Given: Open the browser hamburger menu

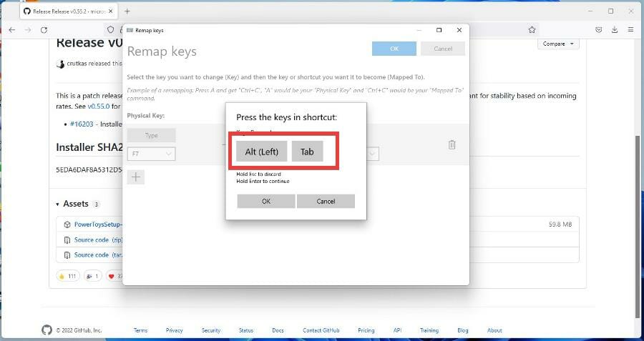Looking at the screenshot, I should coord(630,29).
